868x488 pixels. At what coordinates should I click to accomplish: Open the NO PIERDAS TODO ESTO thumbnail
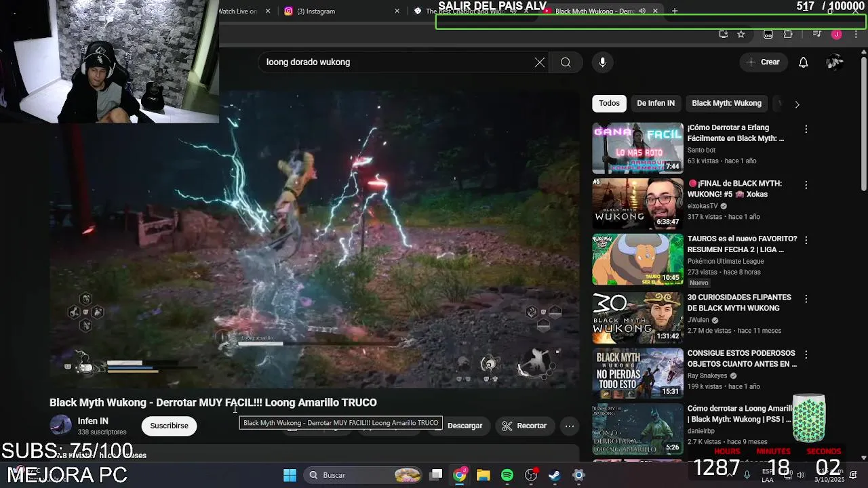637,373
